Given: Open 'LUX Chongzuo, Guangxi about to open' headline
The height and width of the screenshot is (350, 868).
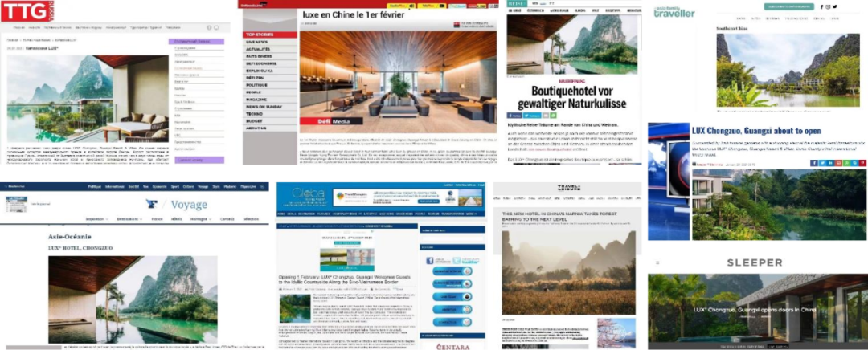Looking at the screenshot, I should (756, 131).
